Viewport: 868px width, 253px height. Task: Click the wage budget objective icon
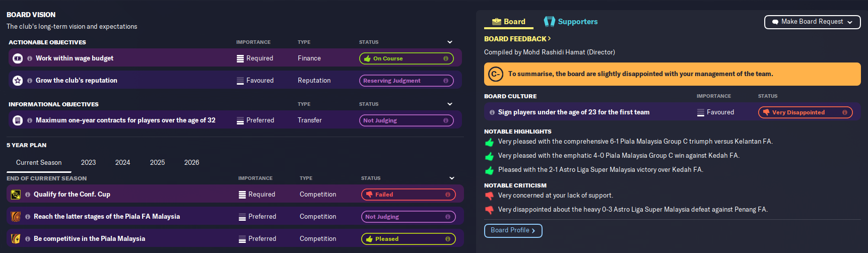point(18,58)
